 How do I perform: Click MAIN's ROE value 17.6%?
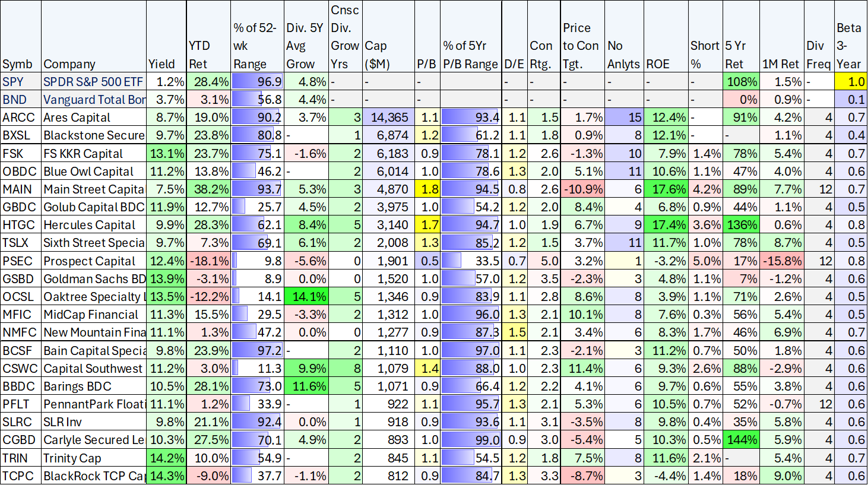click(x=666, y=189)
